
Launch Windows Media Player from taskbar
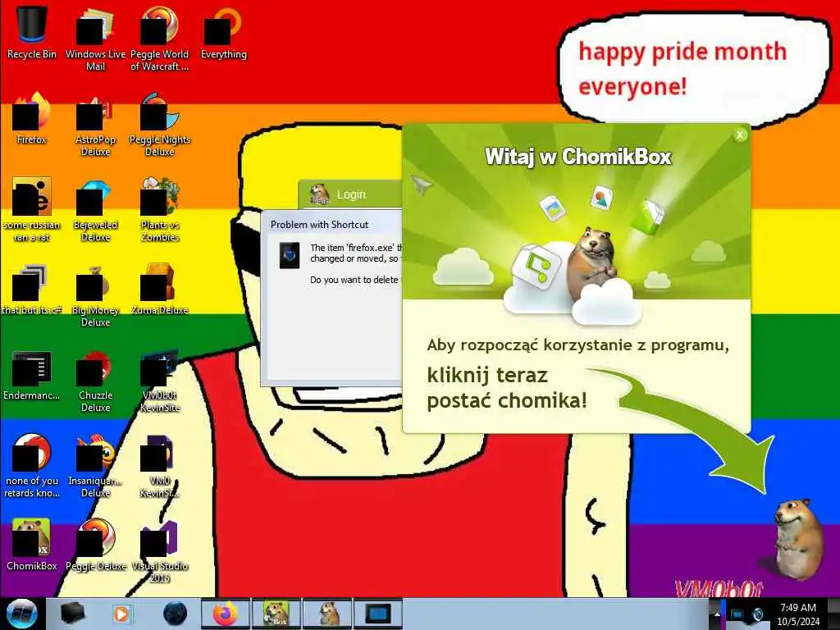click(x=121, y=614)
